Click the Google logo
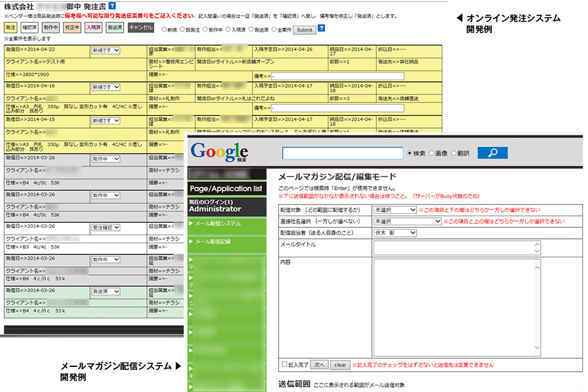588x392 pixels. pyautogui.click(x=219, y=151)
